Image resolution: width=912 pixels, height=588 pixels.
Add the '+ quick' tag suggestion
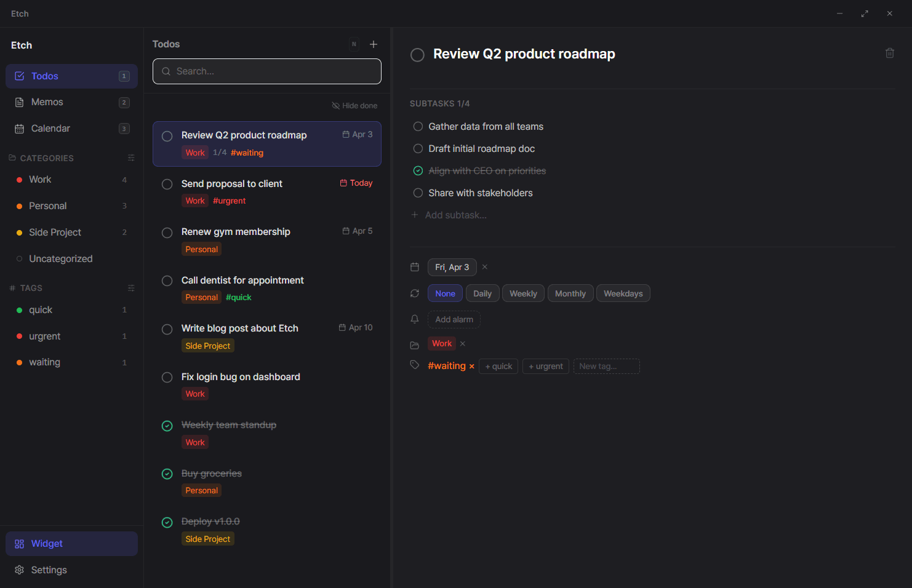498,367
